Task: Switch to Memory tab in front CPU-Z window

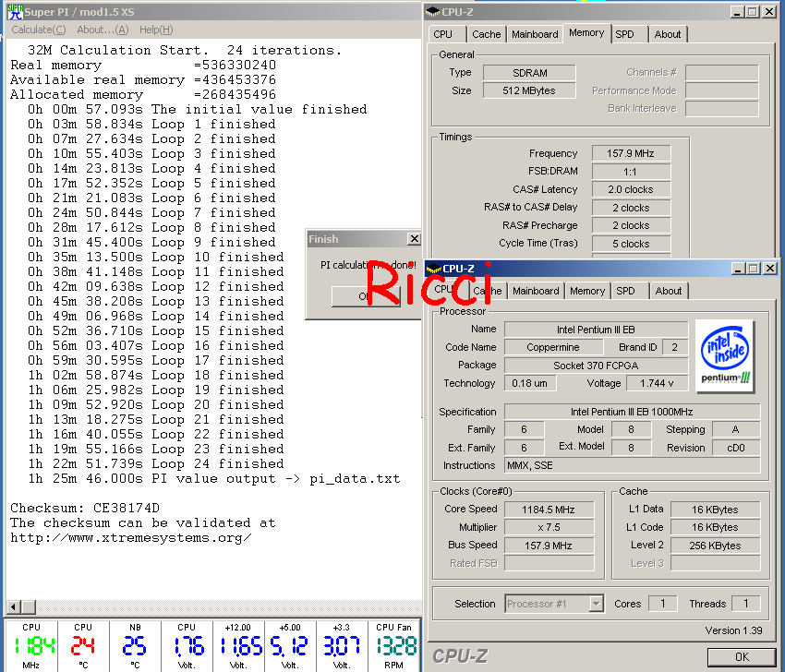Action: [587, 291]
